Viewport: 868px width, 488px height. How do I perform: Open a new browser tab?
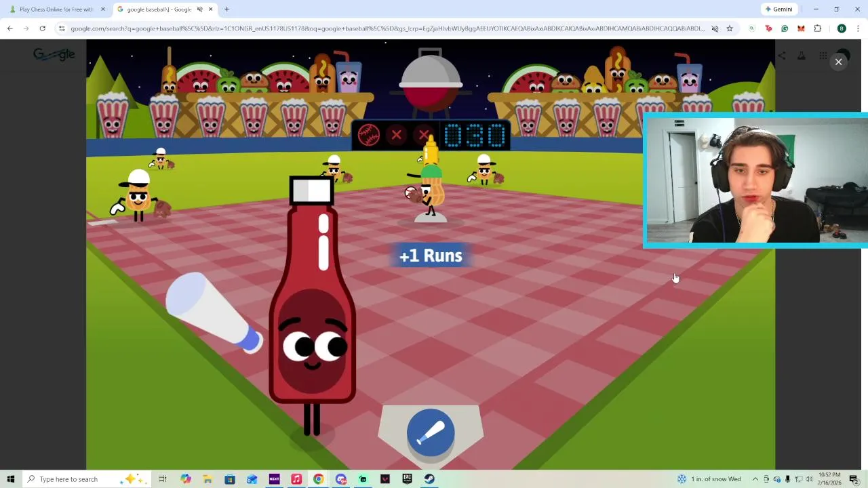coord(226,9)
